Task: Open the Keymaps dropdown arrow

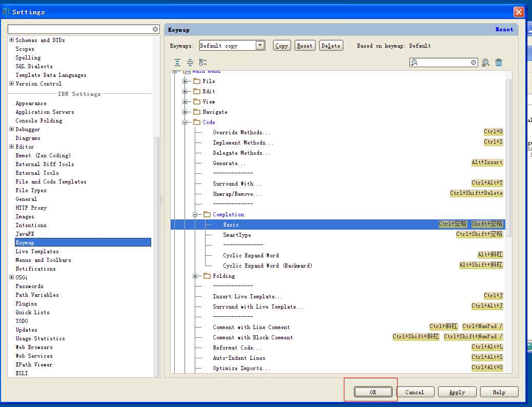Action: coord(260,46)
